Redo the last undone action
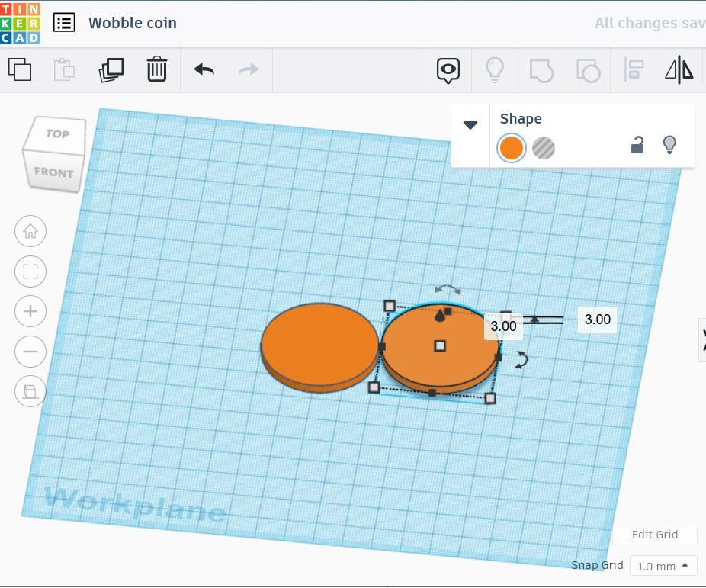Screen dimensions: 706x588 click(249, 69)
